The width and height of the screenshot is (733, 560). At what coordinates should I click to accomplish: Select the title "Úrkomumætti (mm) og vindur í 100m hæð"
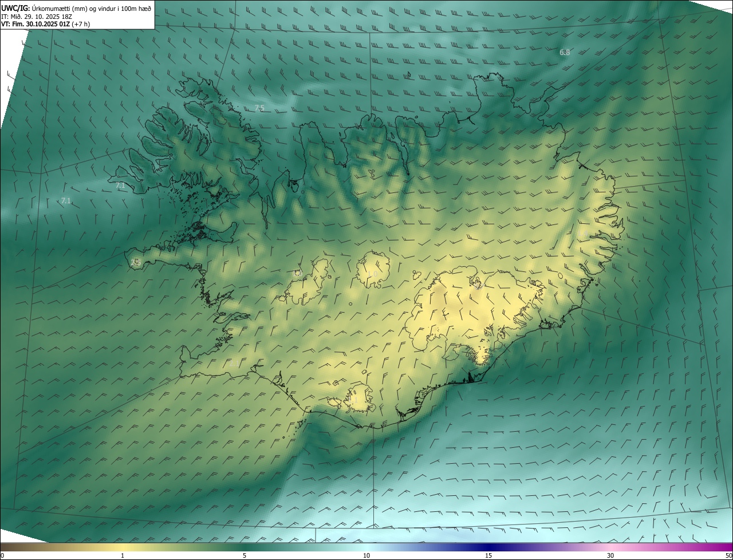92,8
